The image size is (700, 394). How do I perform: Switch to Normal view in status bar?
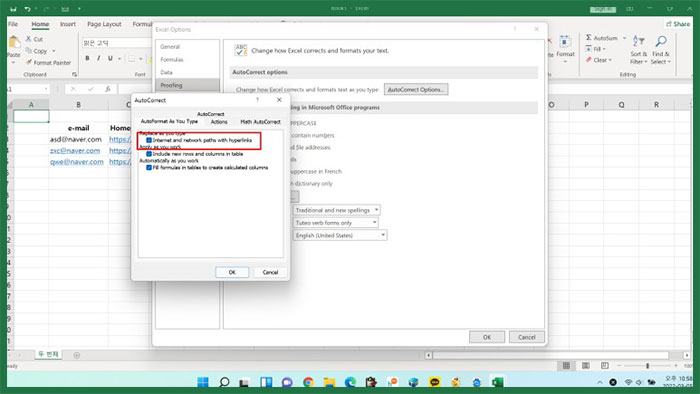click(566, 365)
